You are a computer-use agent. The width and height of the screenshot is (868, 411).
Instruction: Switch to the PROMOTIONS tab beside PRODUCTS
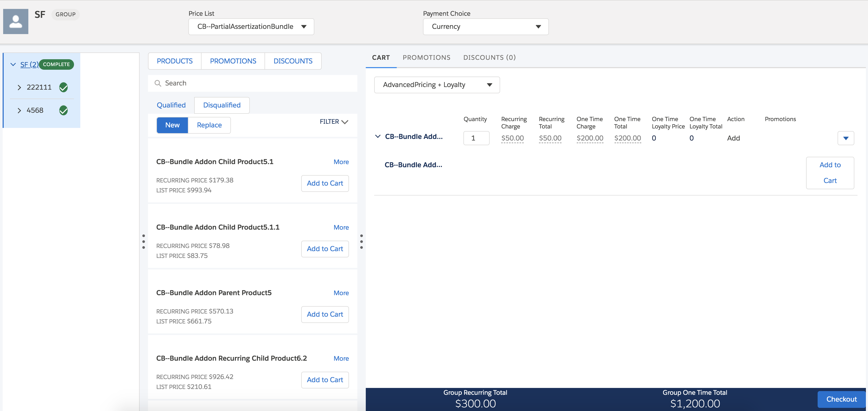pos(233,61)
